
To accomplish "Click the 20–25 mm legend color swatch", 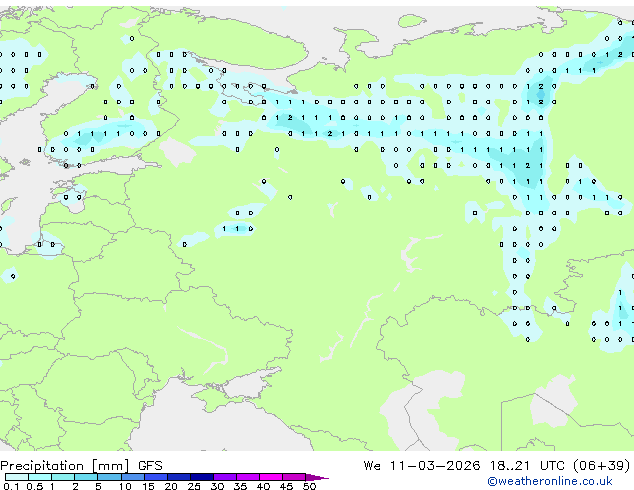I will (x=179, y=477).
